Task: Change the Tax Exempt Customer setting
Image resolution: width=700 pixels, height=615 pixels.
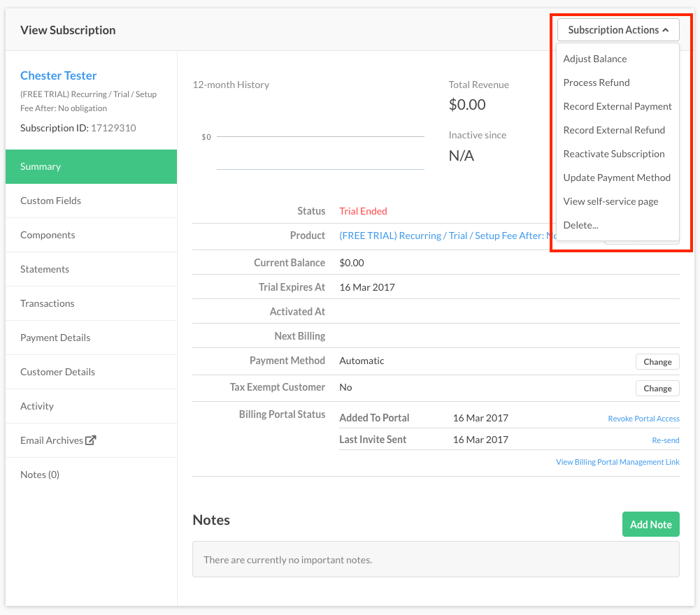Action: [x=657, y=388]
